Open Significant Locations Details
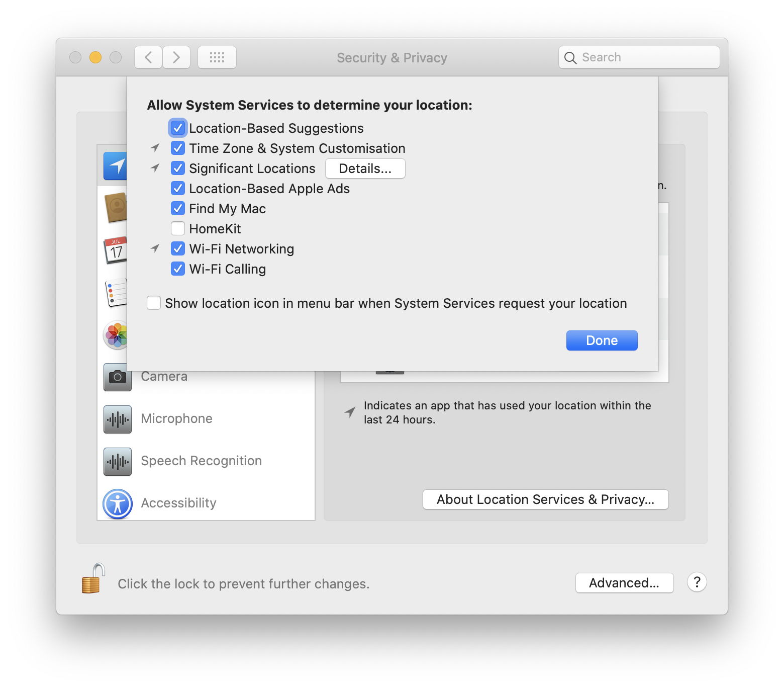Image resolution: width=784 pixels, height=689 pixels. pos(365,168)
